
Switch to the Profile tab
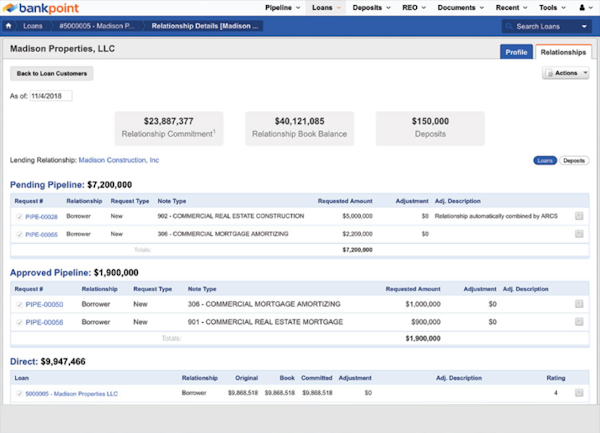pyautogui.click(x=516, y=51)
